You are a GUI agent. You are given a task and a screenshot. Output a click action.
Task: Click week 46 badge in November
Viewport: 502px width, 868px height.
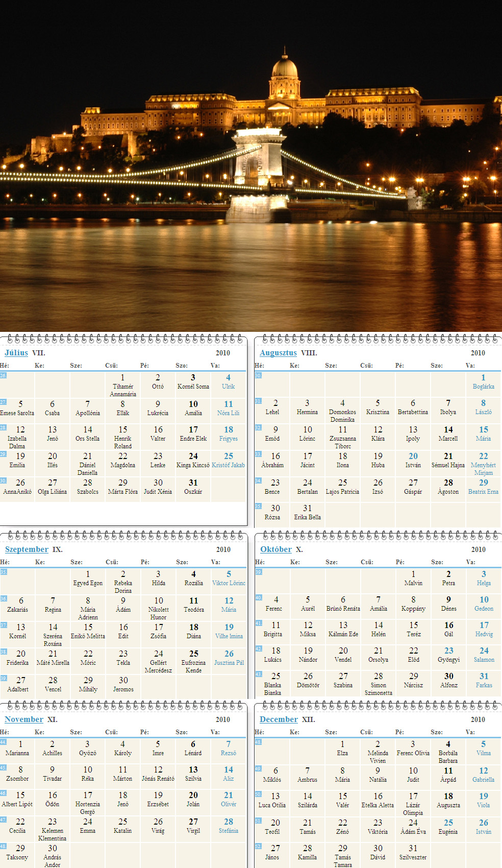click(x=3, y=793)
